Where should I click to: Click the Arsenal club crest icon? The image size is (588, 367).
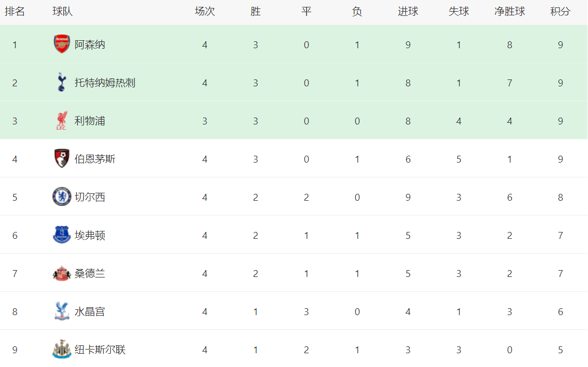tap(62, 44)
